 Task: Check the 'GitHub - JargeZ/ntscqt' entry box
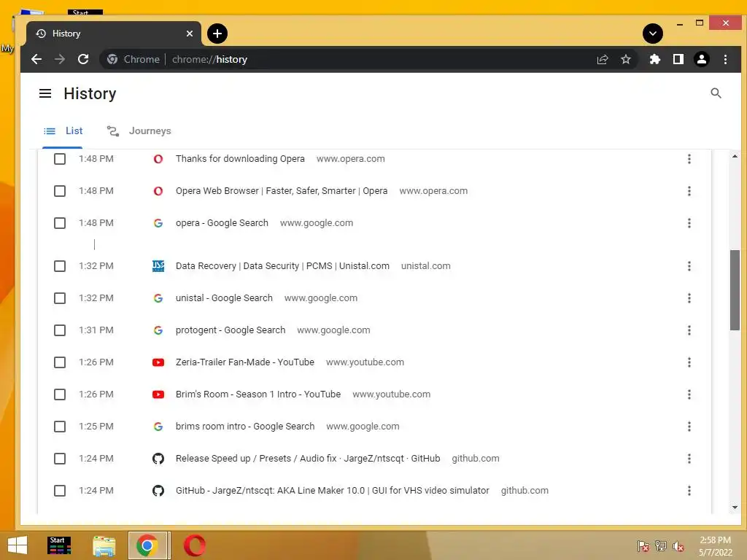(60, 491)
